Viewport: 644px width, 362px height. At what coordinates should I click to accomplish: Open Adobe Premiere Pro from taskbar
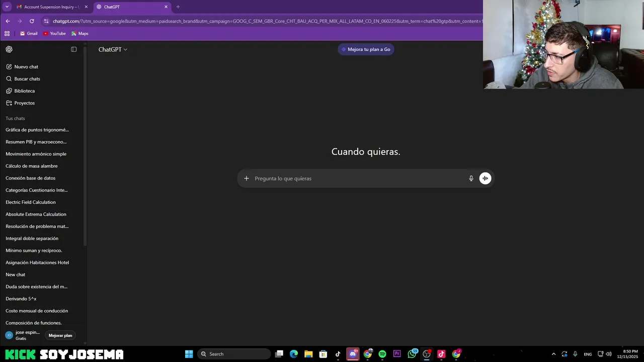coord(397,354)
